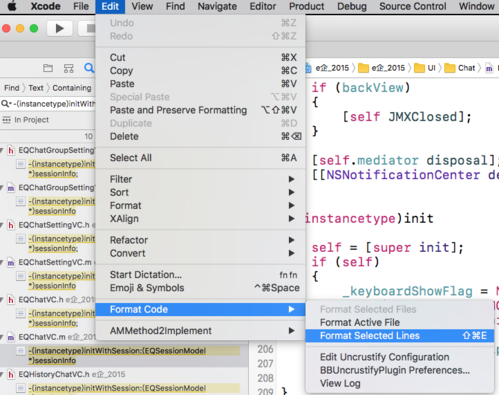Open the Product menu

tap(306, 6)
